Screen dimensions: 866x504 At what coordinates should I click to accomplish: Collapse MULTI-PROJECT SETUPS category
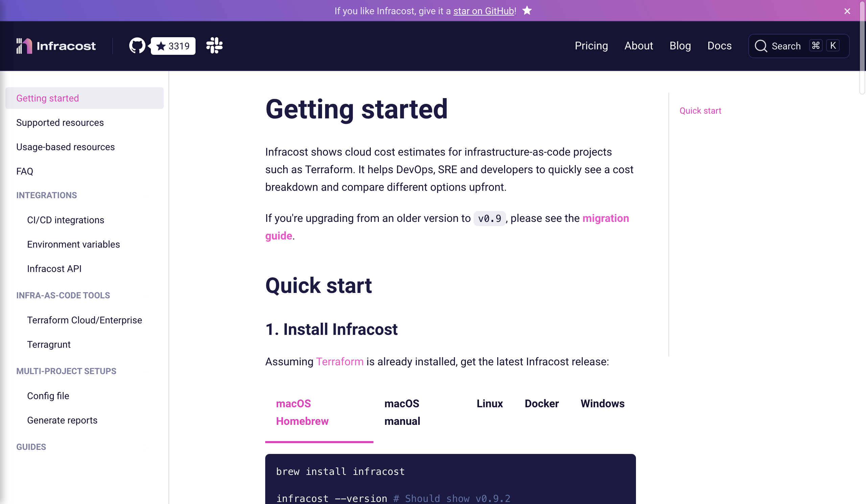[x=66, y=371]
